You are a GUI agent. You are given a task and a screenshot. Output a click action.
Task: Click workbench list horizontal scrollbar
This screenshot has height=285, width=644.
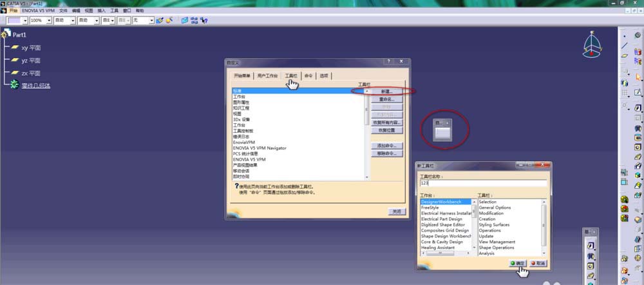pyautogui.click(x=446, y=253)
